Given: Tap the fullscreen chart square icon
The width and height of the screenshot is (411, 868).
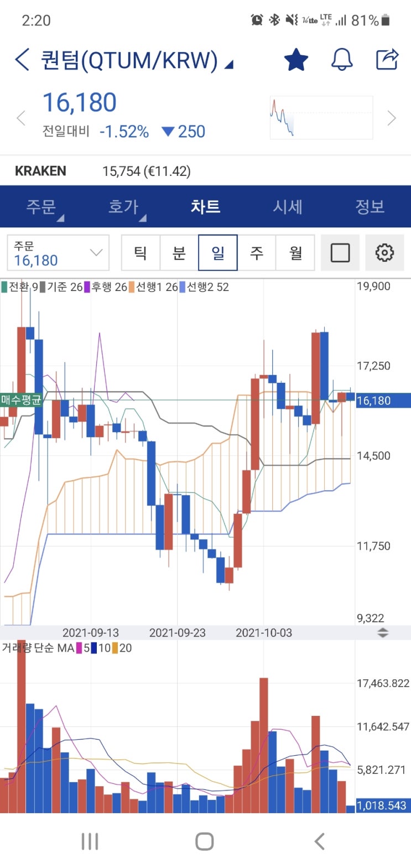Looking at the screenshot, I should (340, 253).
